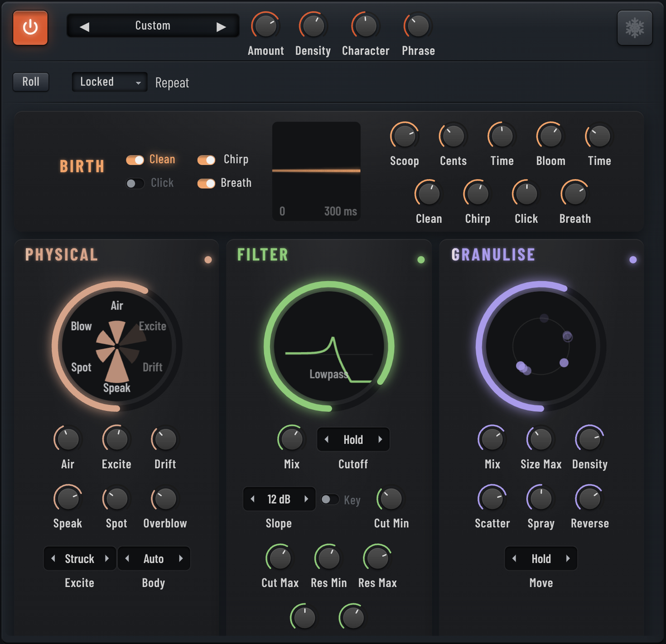Click the right arrow of the Cutoff Hold selector
Screen dimensions: 666x644
click(x=380, y=439)
